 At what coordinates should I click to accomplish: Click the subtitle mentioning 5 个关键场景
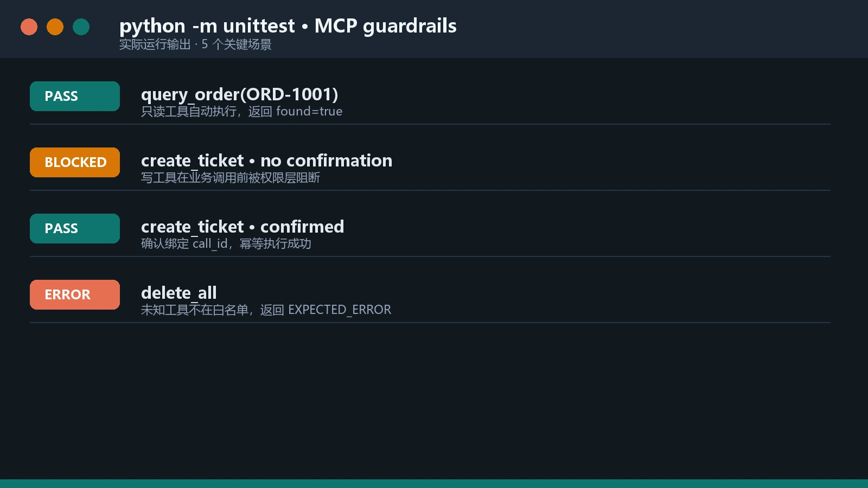coord(195,44)
